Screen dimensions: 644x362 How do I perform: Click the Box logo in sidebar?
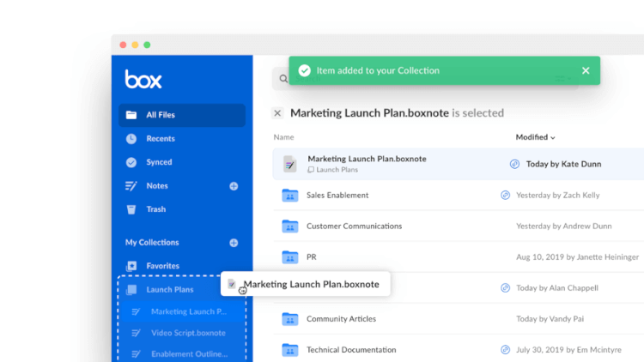(x=143, y=80)
